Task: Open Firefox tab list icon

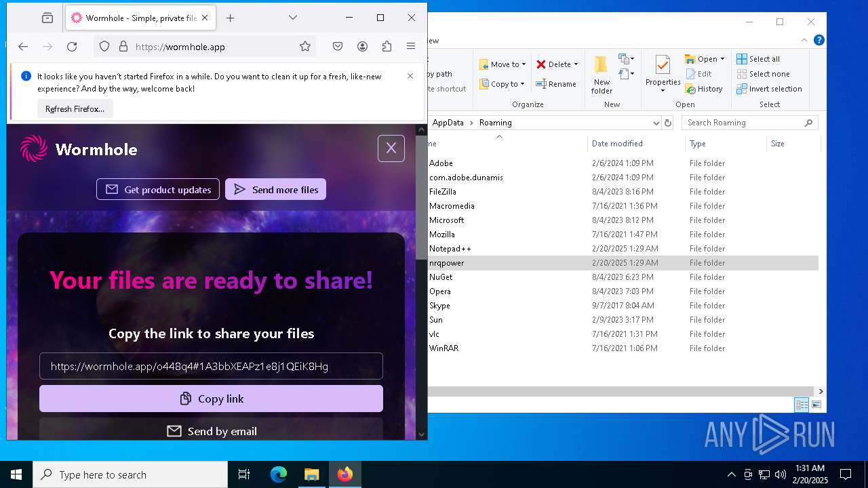Action: tap(47, 18)
